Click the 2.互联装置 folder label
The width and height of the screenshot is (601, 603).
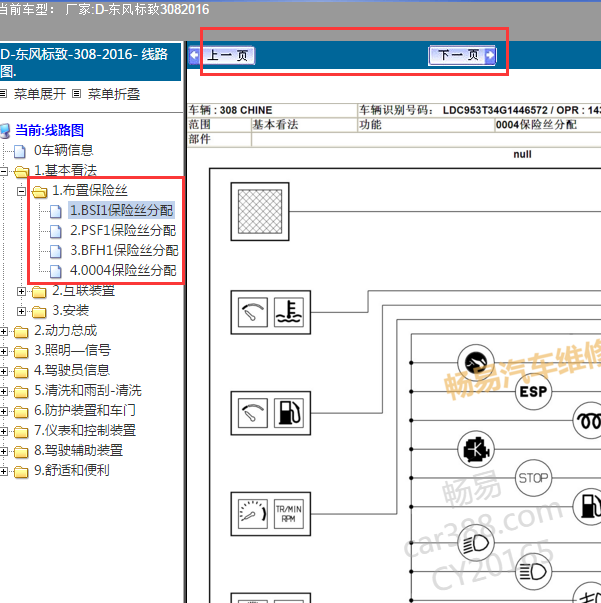[x=83, y=291]
